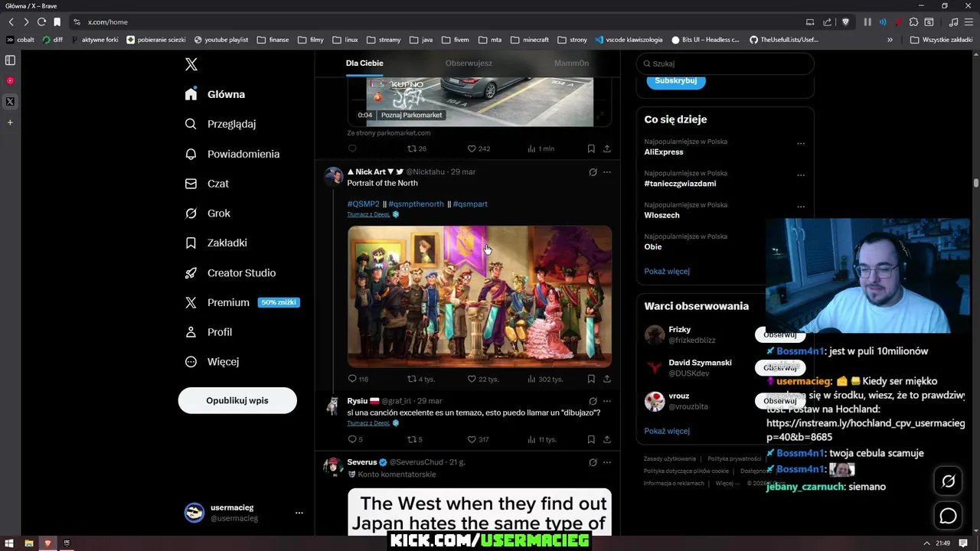Share the Nick Art post
Viewport: 980px width, 551px height.
point(607,379)
